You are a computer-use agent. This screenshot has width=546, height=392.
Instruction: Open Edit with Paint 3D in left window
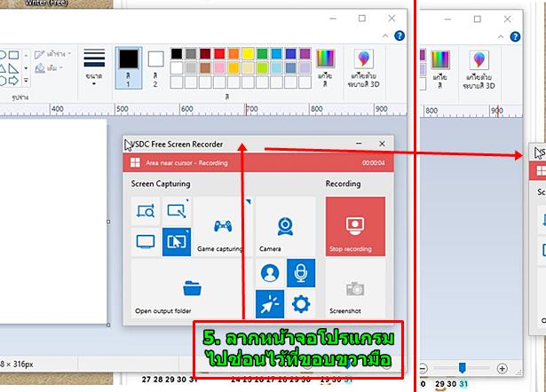(x=363, y=68)
